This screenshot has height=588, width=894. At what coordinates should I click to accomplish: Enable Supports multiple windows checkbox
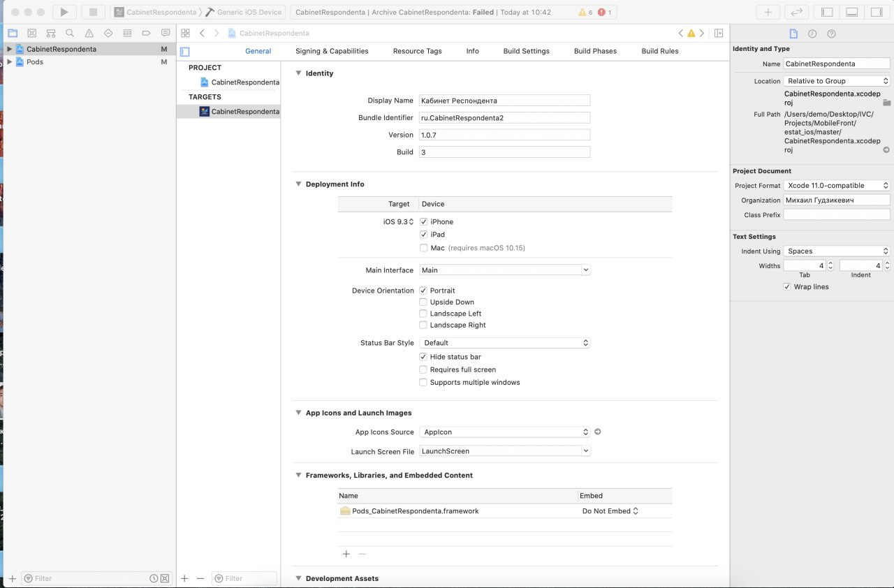click(423, 382)
